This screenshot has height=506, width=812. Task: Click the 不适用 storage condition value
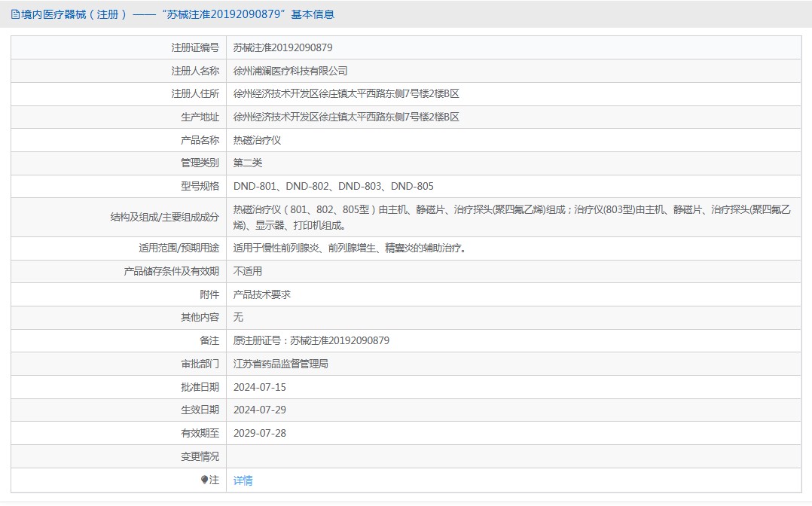click(x=248, y=271)
